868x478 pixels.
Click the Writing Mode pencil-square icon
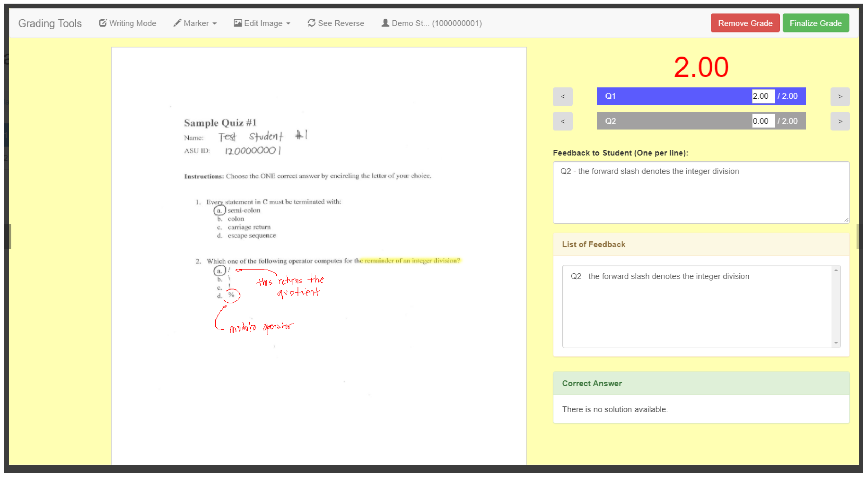point(102,23)
